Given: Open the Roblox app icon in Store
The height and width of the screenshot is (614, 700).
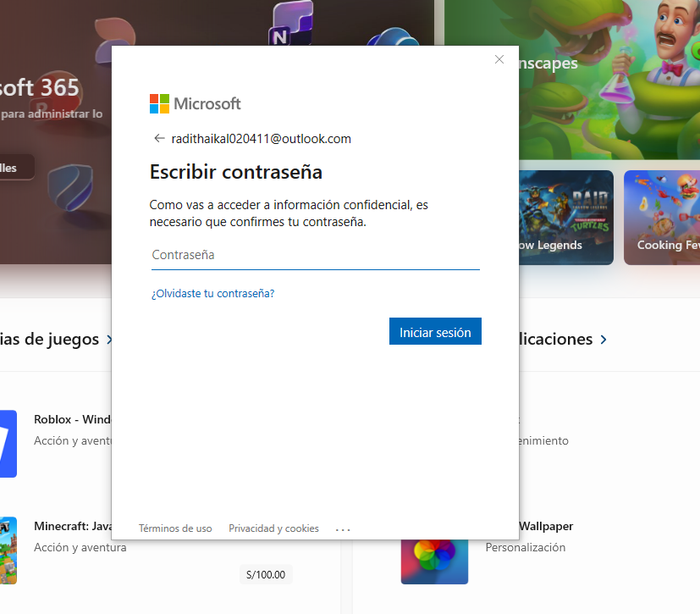Looking at the screenshot, I should (x=8, y=444).
